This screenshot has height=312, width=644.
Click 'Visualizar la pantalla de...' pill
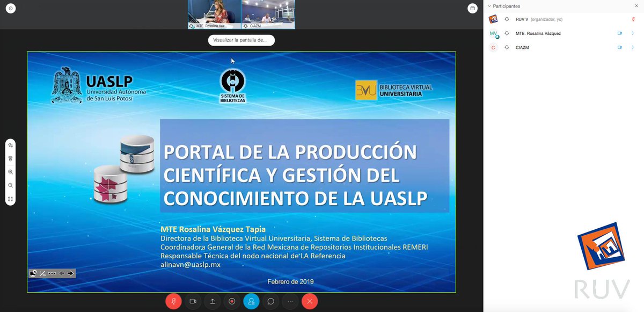[241, 40]
